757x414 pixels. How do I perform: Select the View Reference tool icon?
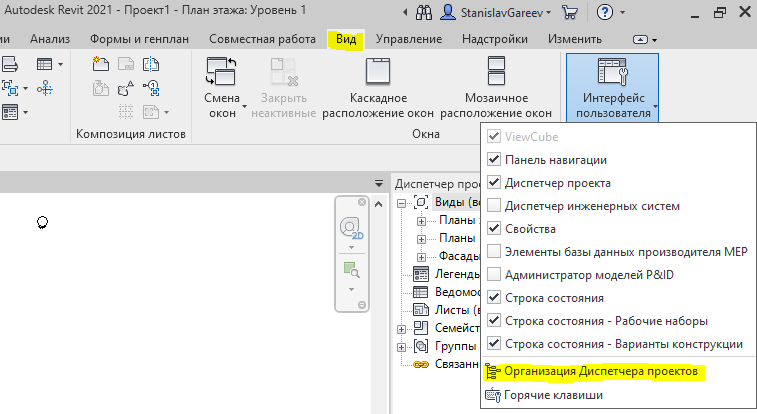[x=151, y=88]
